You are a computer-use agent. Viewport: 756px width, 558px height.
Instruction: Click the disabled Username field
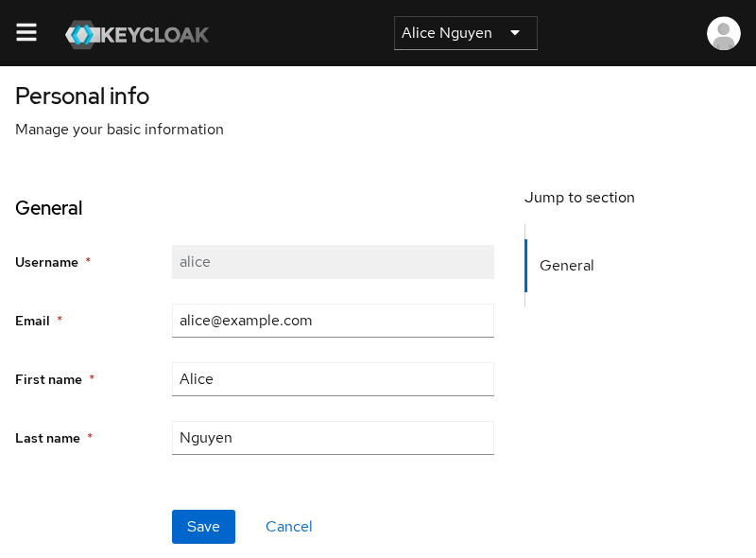coord(333,262)
